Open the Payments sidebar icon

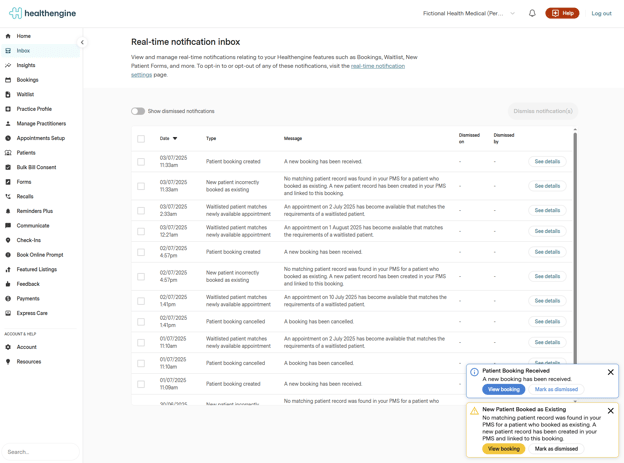8,299
